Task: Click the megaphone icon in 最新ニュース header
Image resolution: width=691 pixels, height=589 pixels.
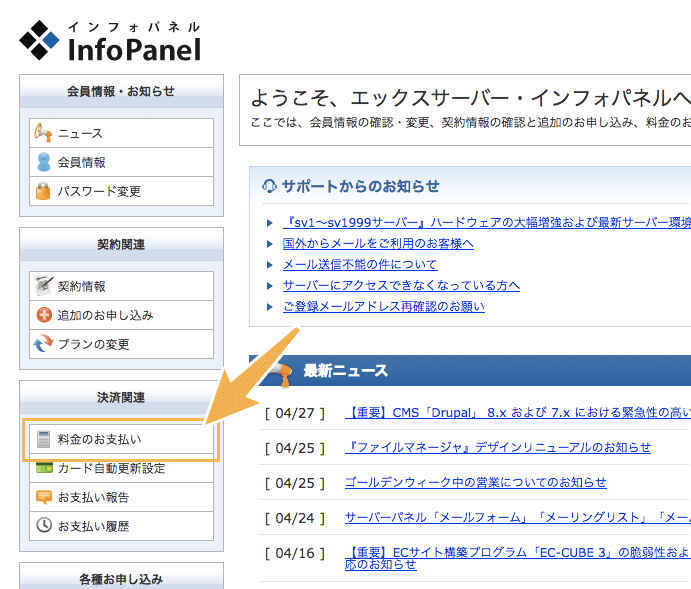Action: (282, 374)
